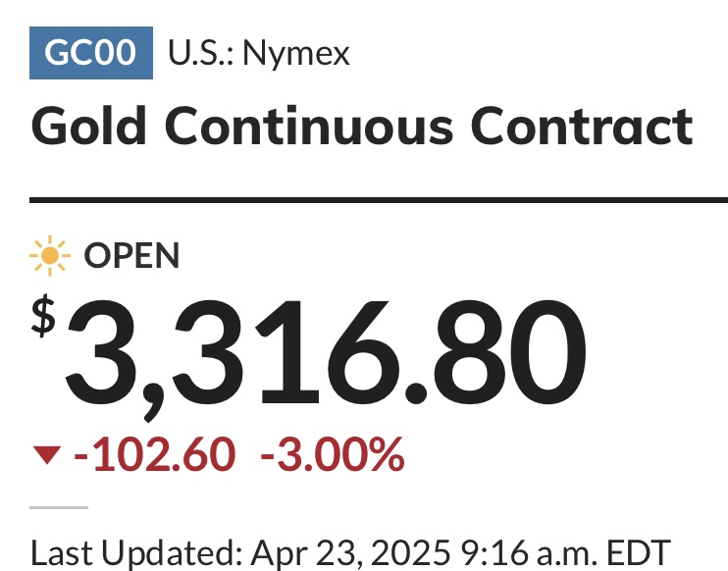
Task: Click the word Nymex in exchange label
Action: click(296, 54)
